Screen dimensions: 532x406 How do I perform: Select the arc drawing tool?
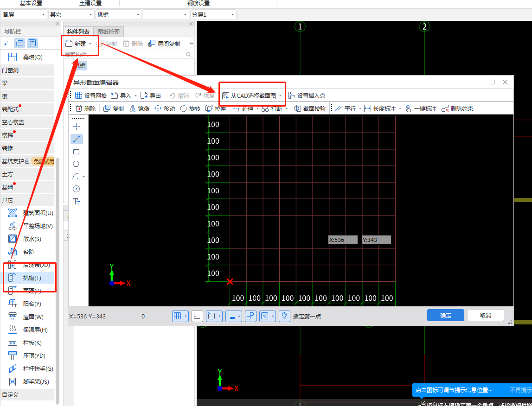(x=76, y=176)
